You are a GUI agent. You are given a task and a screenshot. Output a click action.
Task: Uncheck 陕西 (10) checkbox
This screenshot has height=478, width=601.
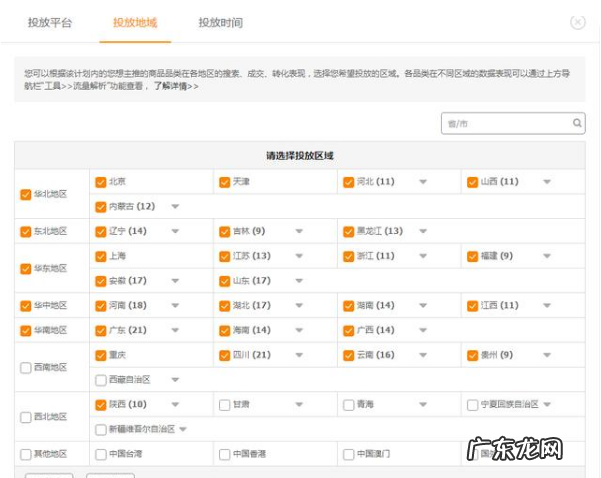tap(101, 405)
